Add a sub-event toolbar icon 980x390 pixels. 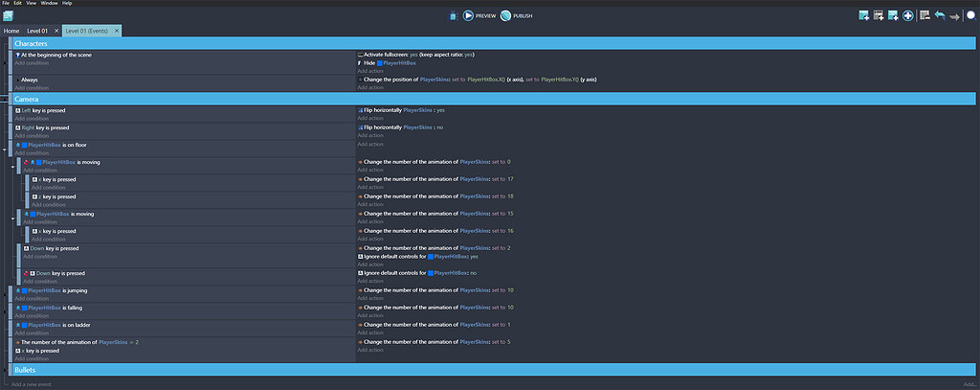pos(879,15)
